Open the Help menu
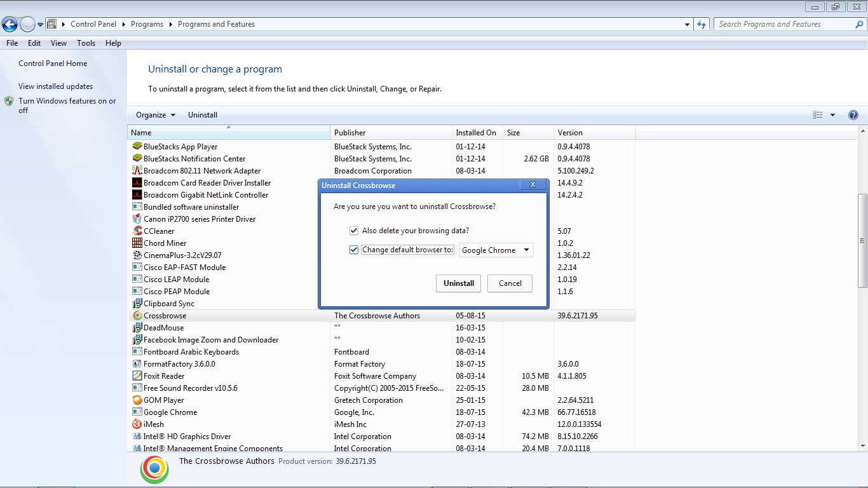 coord(113,43)
